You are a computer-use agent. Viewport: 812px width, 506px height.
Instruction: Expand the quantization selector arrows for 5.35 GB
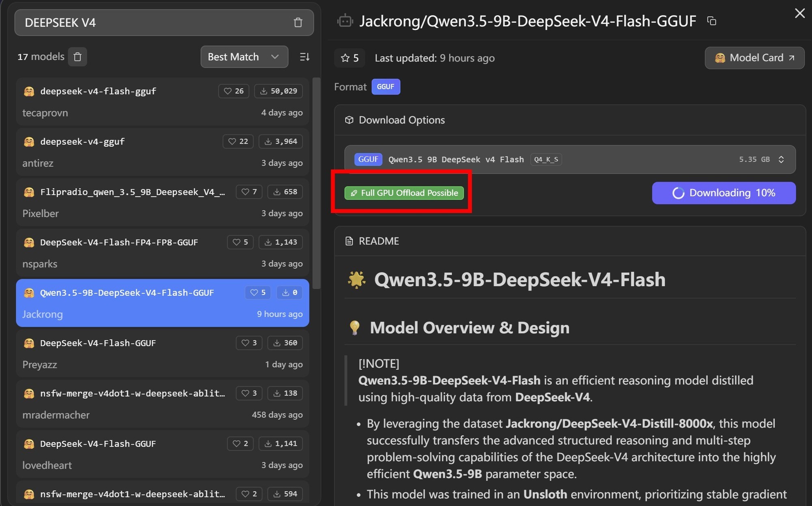tap(781, 160)
